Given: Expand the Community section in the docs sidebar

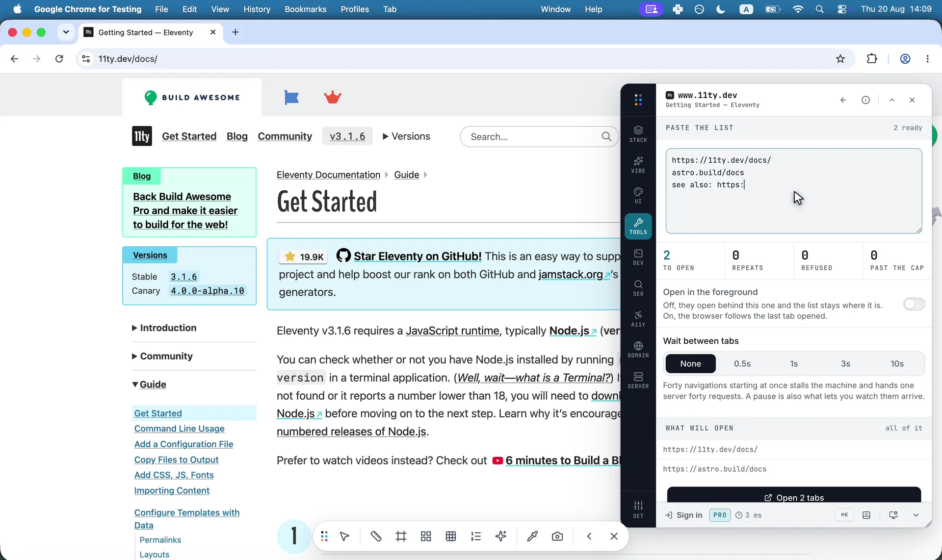Looking at the screenshot, I should 162,356.
